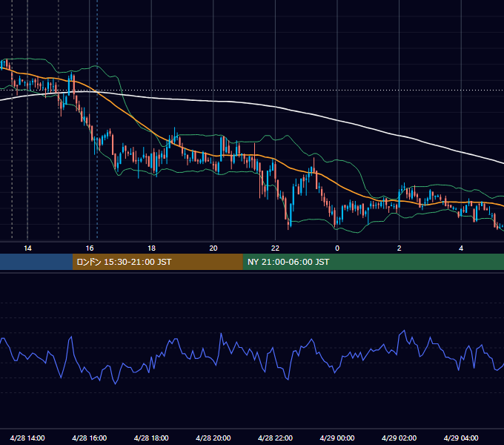
Task: Click the 0 hour axis label
Action: (337, 248)
